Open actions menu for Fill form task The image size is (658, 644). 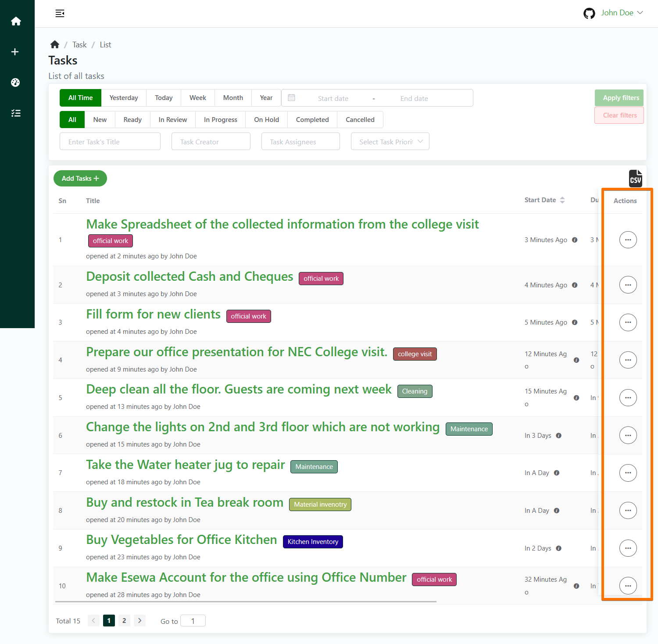pos(628,322)
